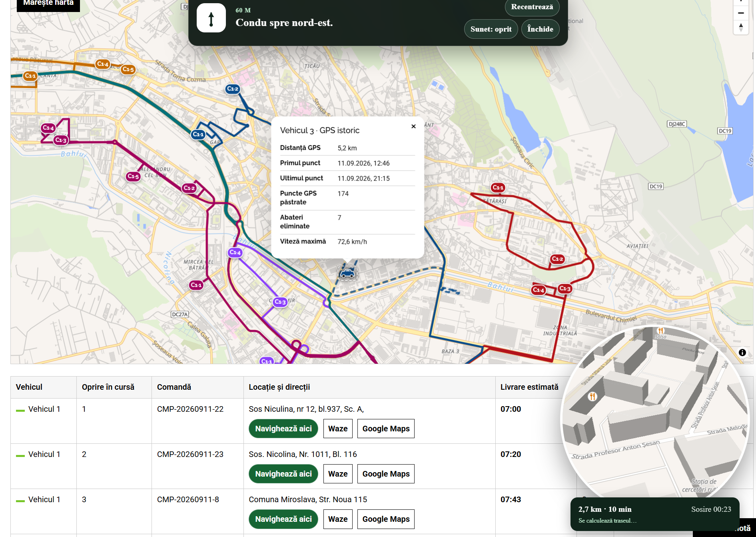Select orange C1-1 stop marker
Image resolution: width=756 pixels, height=537 pixels.
coord(30,76)
